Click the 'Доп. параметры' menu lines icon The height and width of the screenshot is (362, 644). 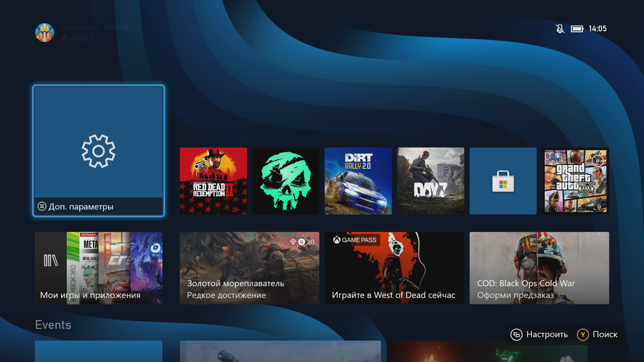(42, 206)
